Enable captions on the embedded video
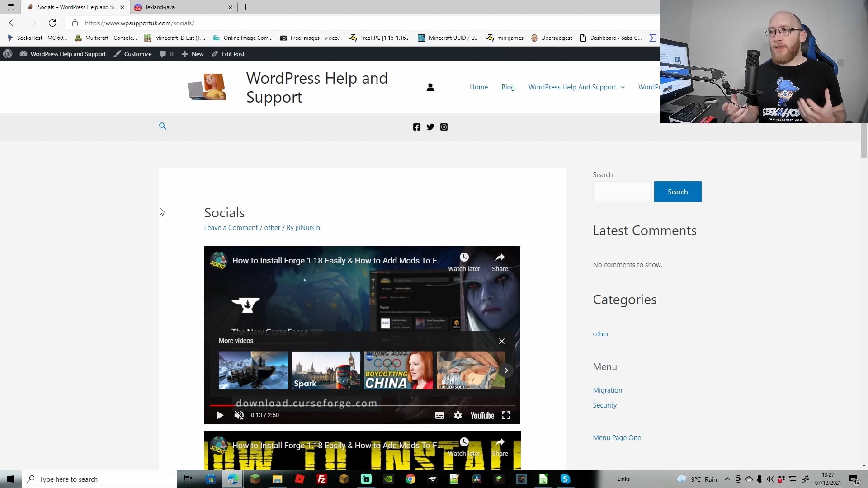The width and height of the screenshot is (868, 488). coord(439,415)
